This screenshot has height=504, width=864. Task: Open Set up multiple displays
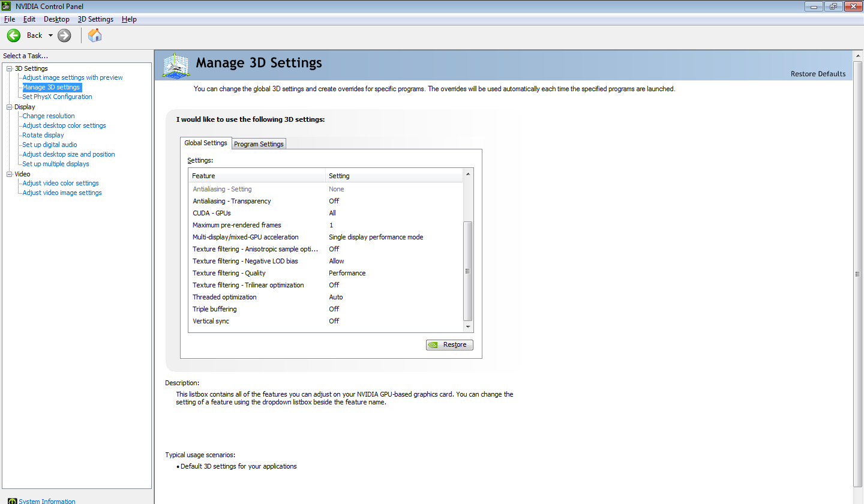pyautogui.click(x=56, y=164)
